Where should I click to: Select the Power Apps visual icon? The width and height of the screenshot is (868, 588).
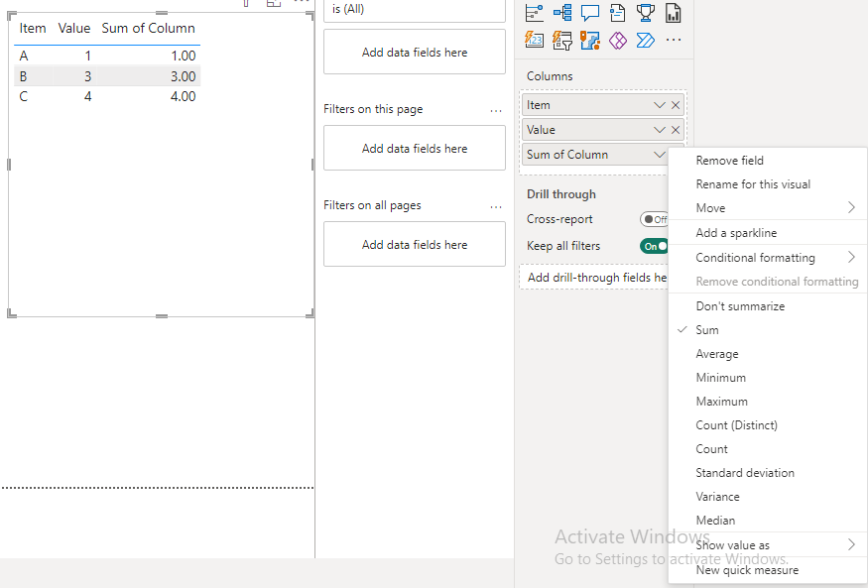click(x=618, y=40)
